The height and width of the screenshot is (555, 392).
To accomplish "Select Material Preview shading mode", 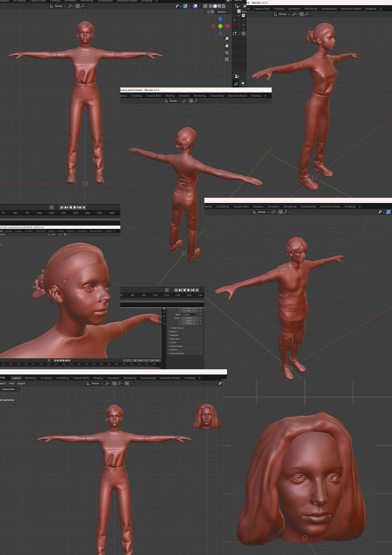I will pyautogui.click(x=219, y=6).
